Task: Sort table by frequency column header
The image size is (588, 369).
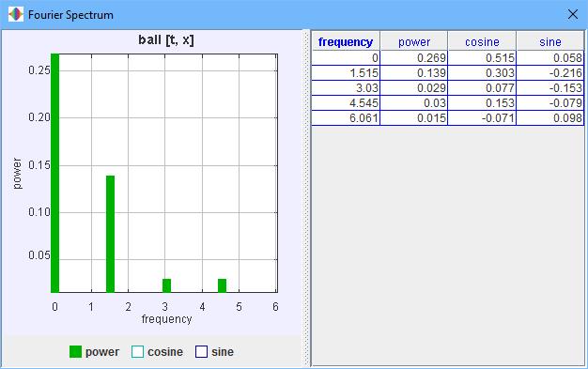Action: point(346,41)
